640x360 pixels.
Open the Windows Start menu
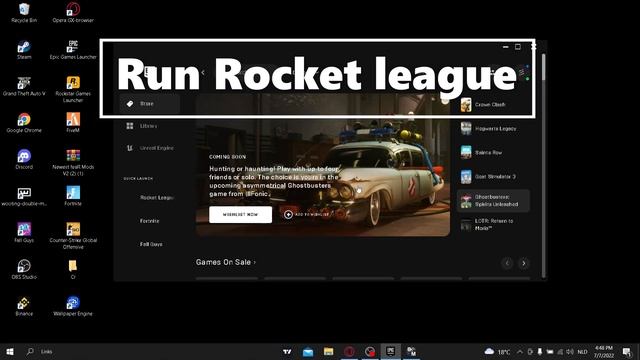[x=10, y=351]
